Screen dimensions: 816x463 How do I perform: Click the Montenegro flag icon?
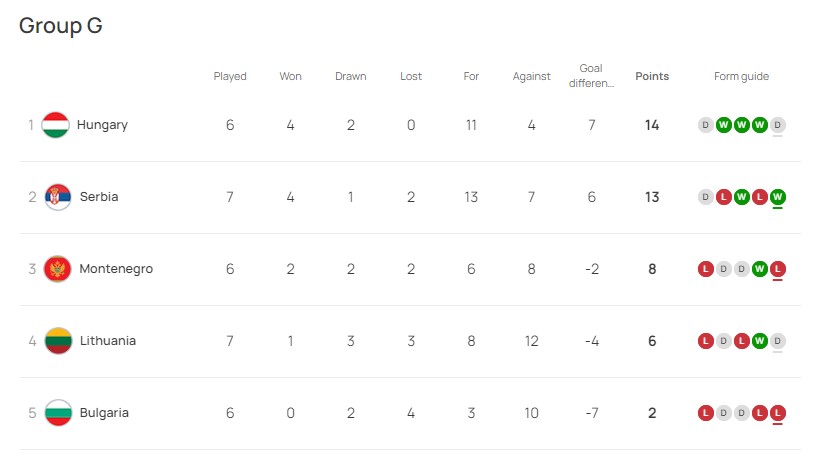click(57, 269)
